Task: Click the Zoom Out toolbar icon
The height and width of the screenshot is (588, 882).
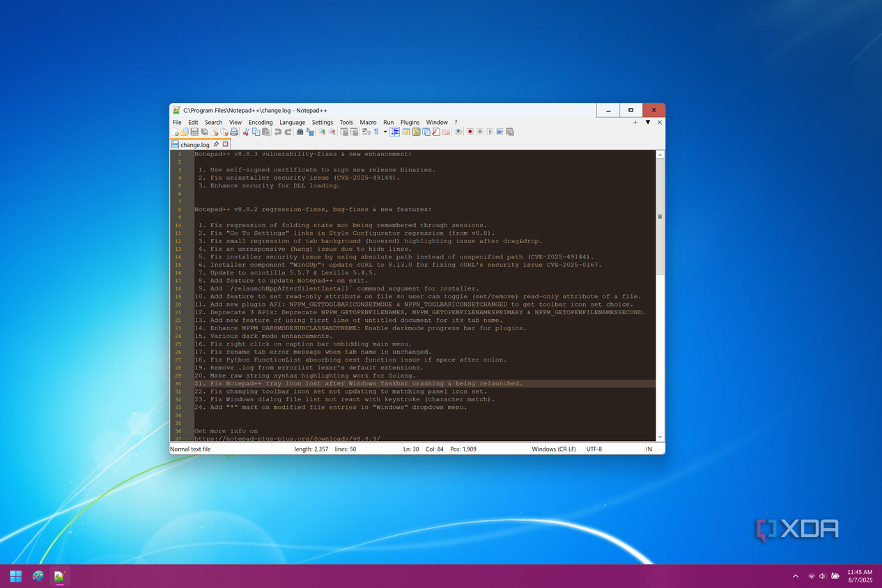Action: (x=332, y=132)
